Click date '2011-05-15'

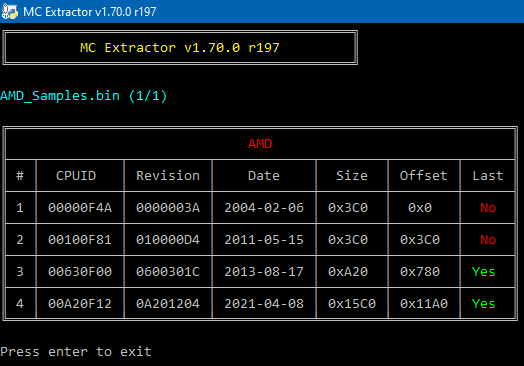(x=264, y=240)
